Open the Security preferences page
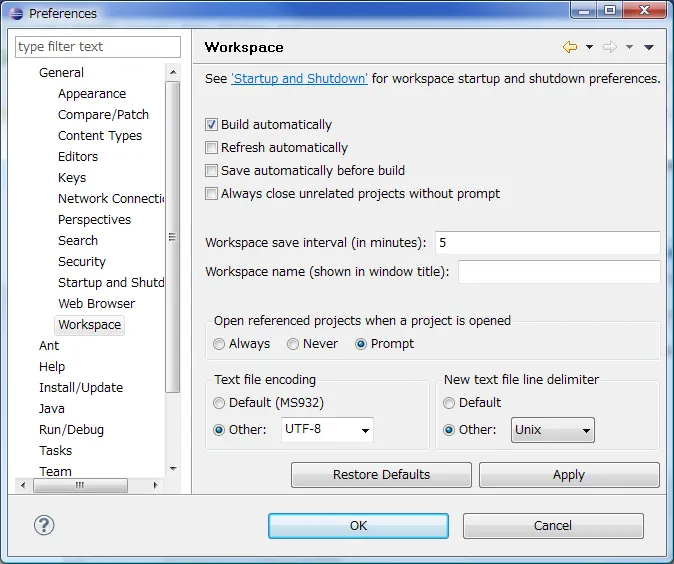This screenshot has width=674, height=564. click(82, 262)
